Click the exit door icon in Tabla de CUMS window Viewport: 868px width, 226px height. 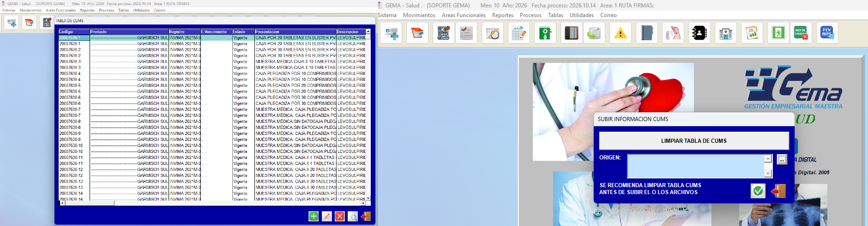(366, 216)
